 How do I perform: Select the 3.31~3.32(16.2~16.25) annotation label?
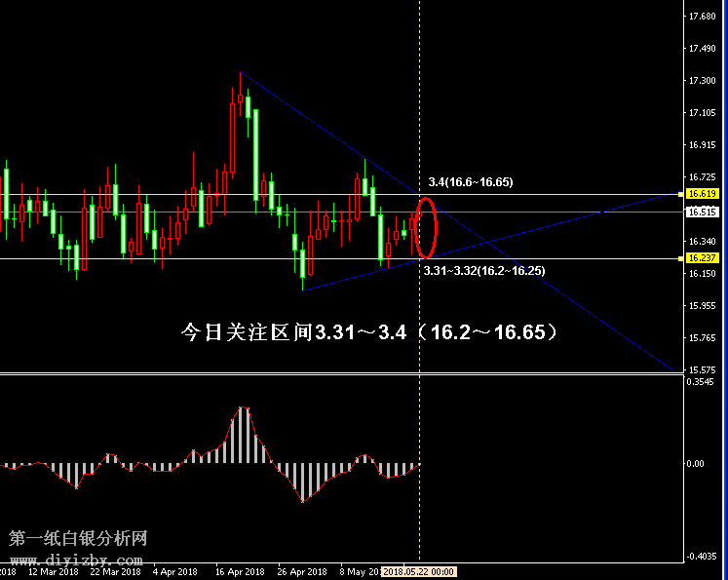coord(483,270)
